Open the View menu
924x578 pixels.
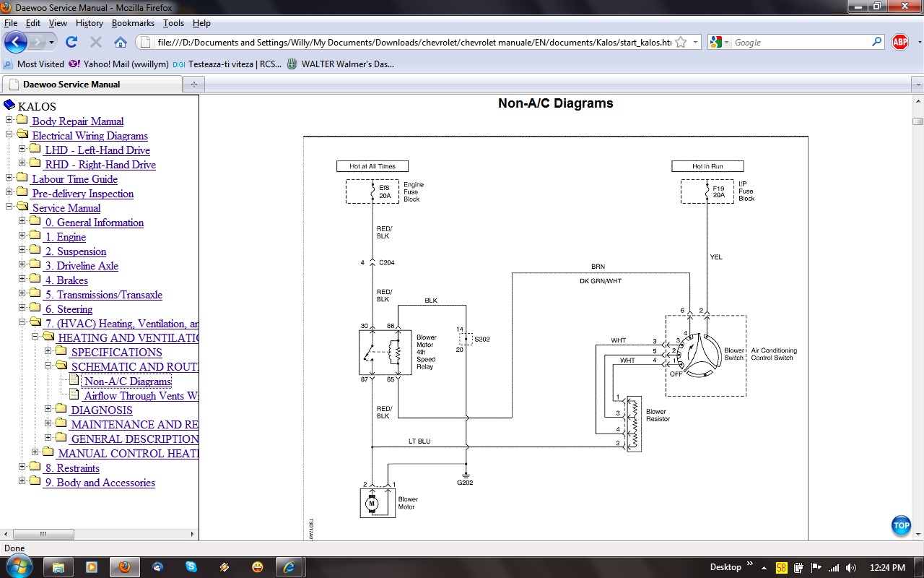click(x=58, y=23)
